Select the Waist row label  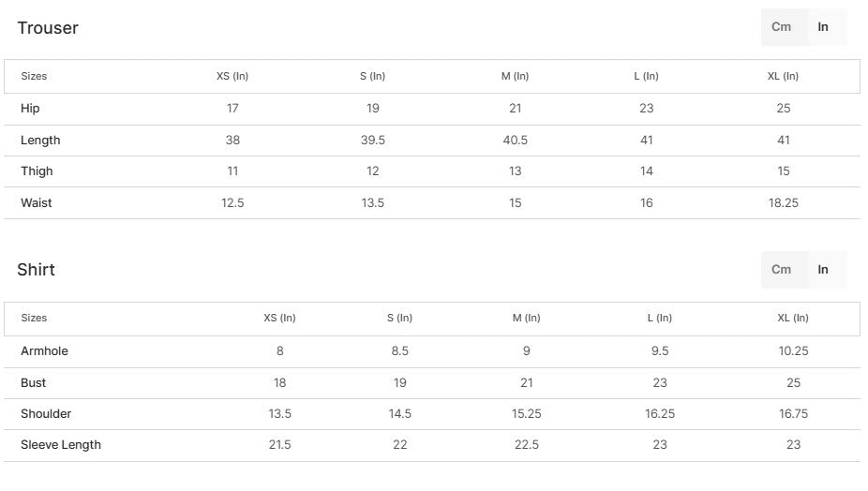[37, 203]
